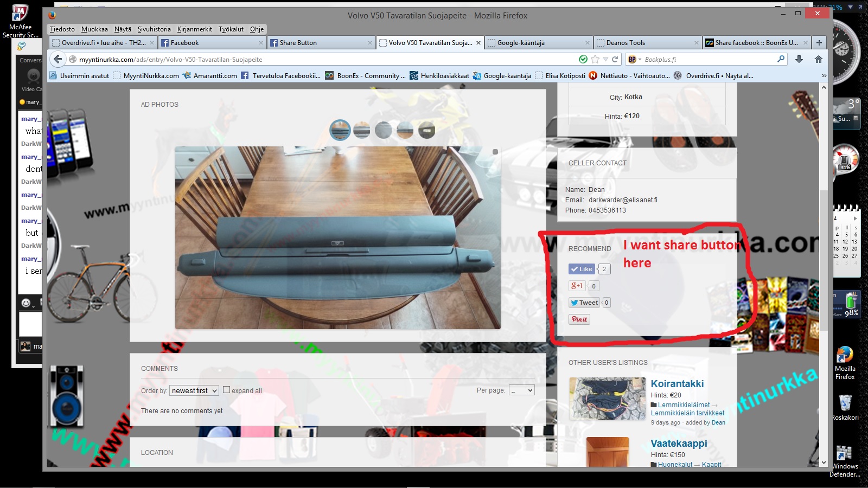
Task: Expand the search engine selector dropdown
Action: click(x=634, y=59)
